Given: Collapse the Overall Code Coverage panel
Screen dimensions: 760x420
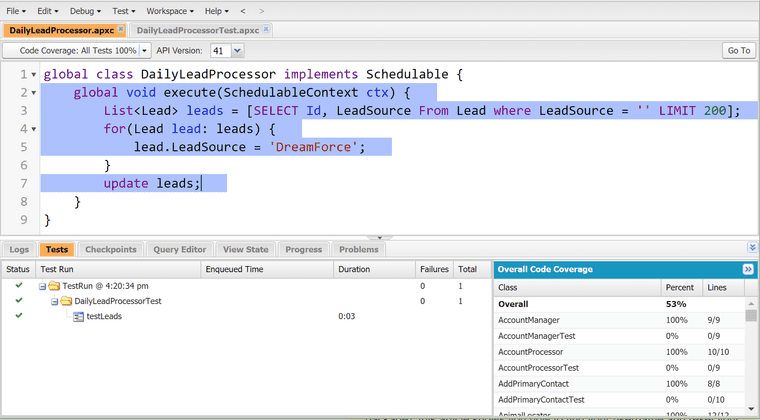Looking at the screenshot, I should point(748,270).
